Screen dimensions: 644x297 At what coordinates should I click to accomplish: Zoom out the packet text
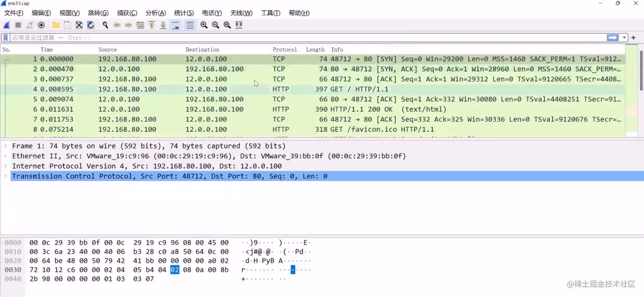coord(216,26)
